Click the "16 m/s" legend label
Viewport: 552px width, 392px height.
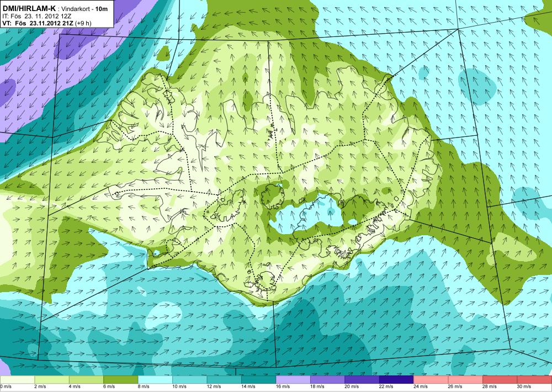coord(283,386)
